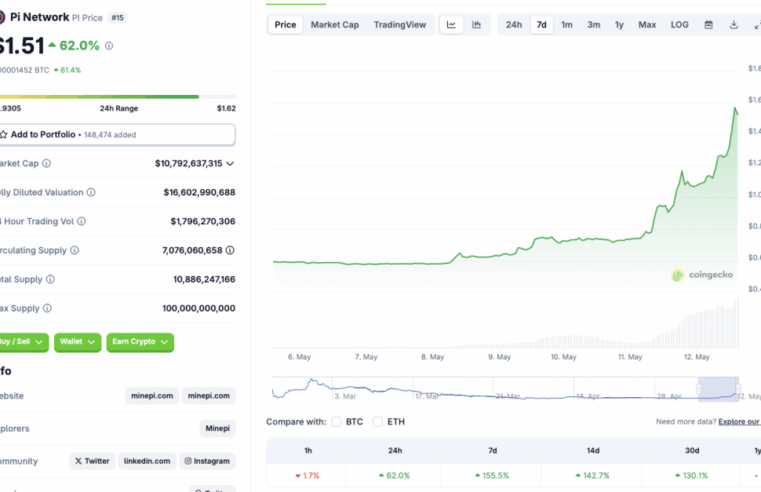This screenshot has width=761, height=492.
Task: Click the chart navigator left handle
Action: pyautogui.click(x=699, y=389)
